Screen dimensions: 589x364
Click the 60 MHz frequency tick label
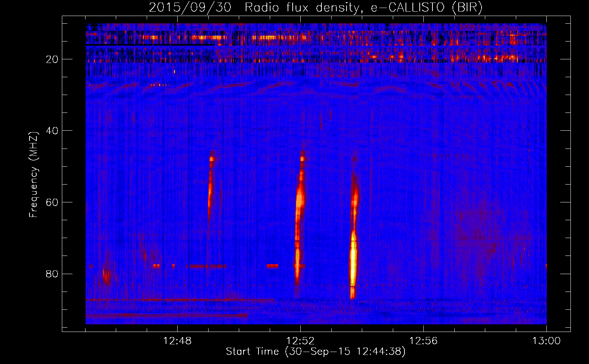[52, 202]
